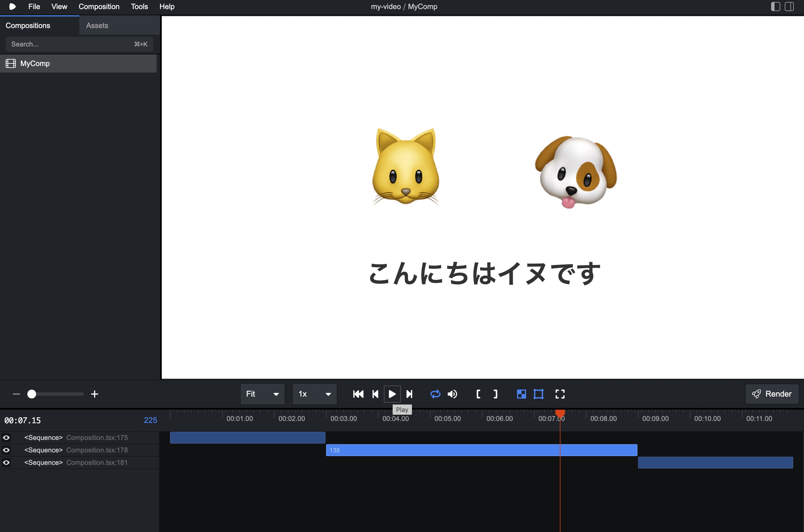
Task: Toggle the right sidebar panel icon
Action: pos(790,7)
